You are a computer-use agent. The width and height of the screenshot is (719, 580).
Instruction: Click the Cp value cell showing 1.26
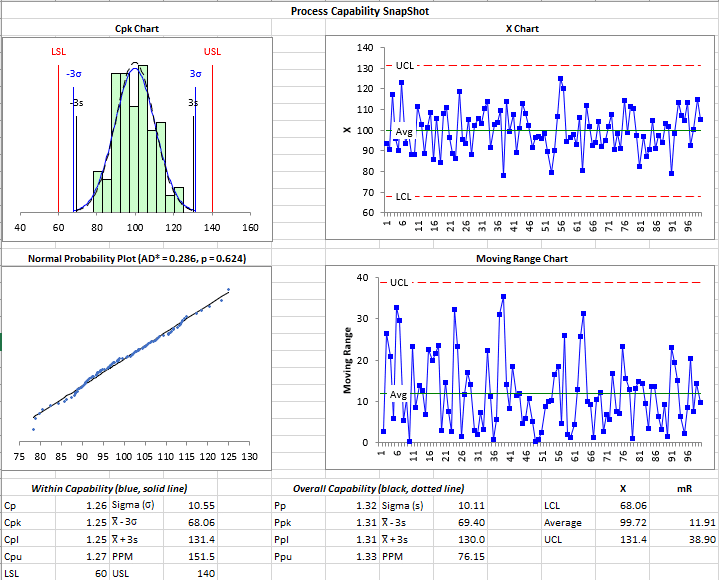82,505
